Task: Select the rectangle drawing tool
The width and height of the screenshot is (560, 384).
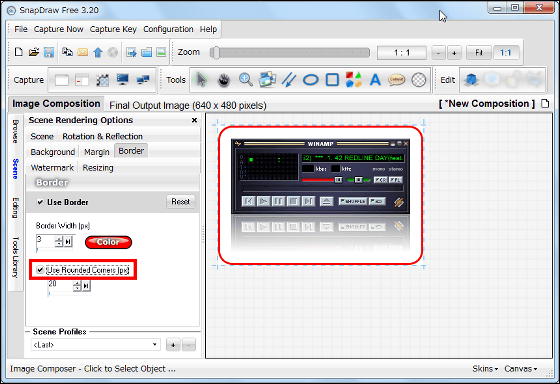Action: (x=332, y=80)
